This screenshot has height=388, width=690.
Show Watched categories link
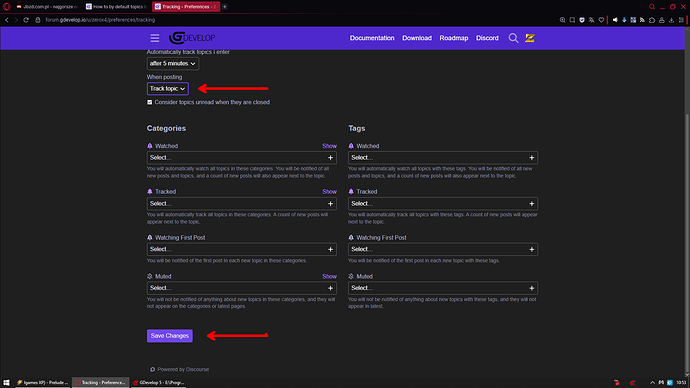[x=329, y=146]
